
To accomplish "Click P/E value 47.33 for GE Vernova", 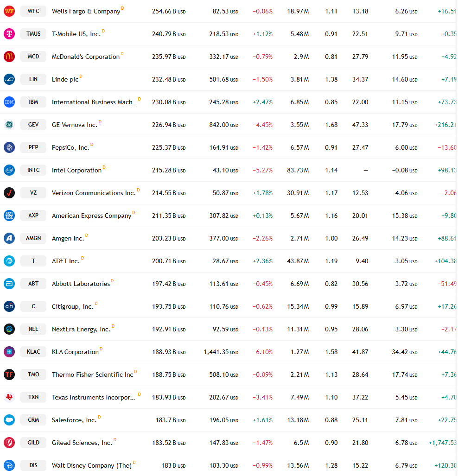I will tap(360, 125).
